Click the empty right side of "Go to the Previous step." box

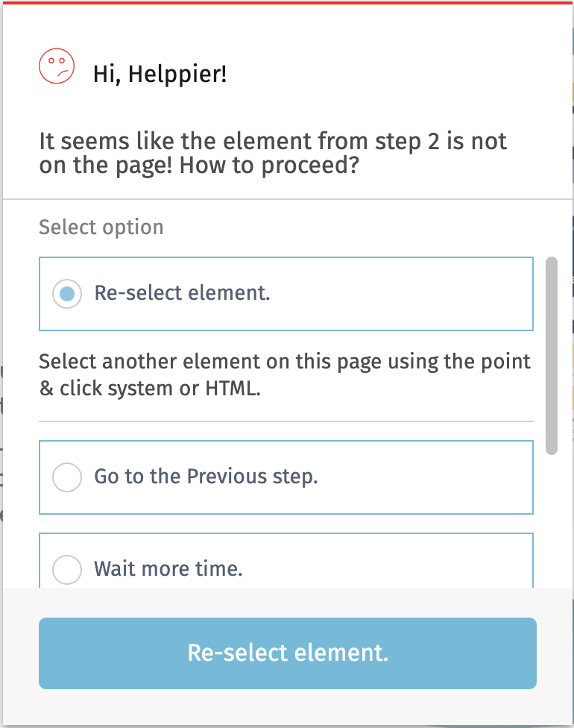click(x=447, y=477)
